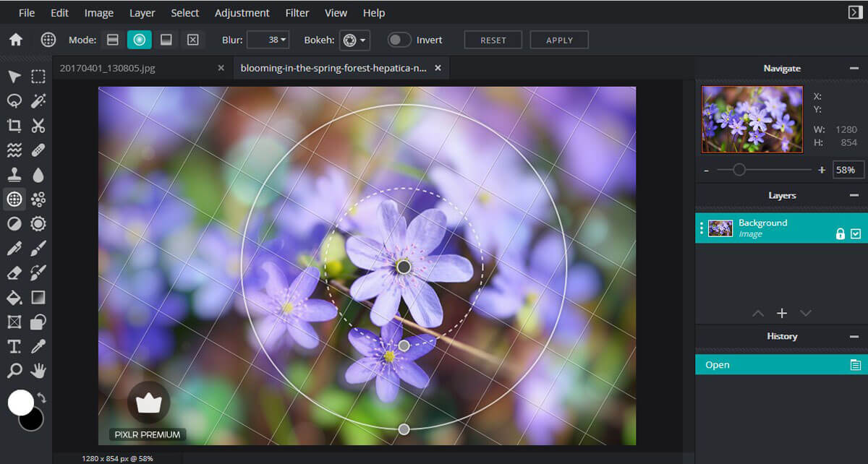Open the Blur amount dropdown
This screenshot has width=868, height=464.
[268, 40]
